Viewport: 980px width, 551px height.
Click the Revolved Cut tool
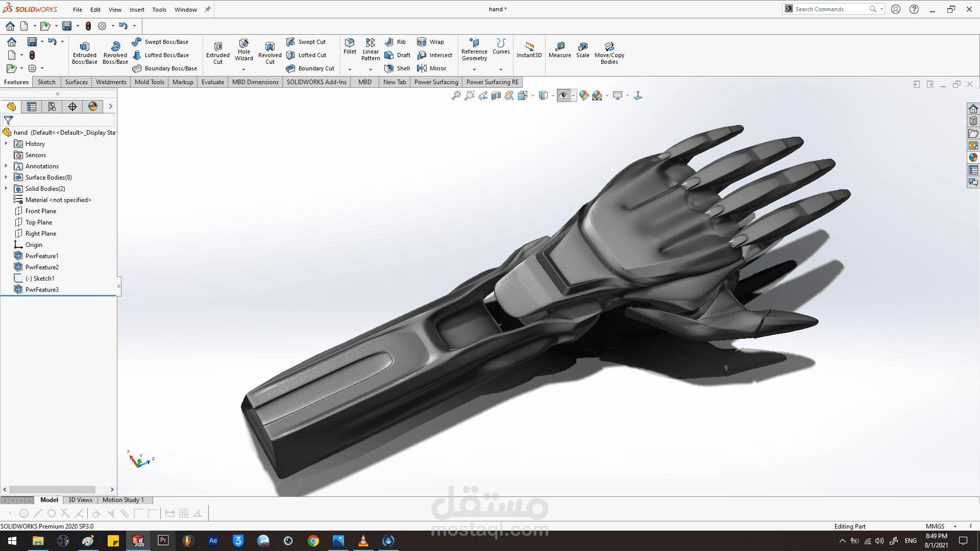(x=269, y=52)
